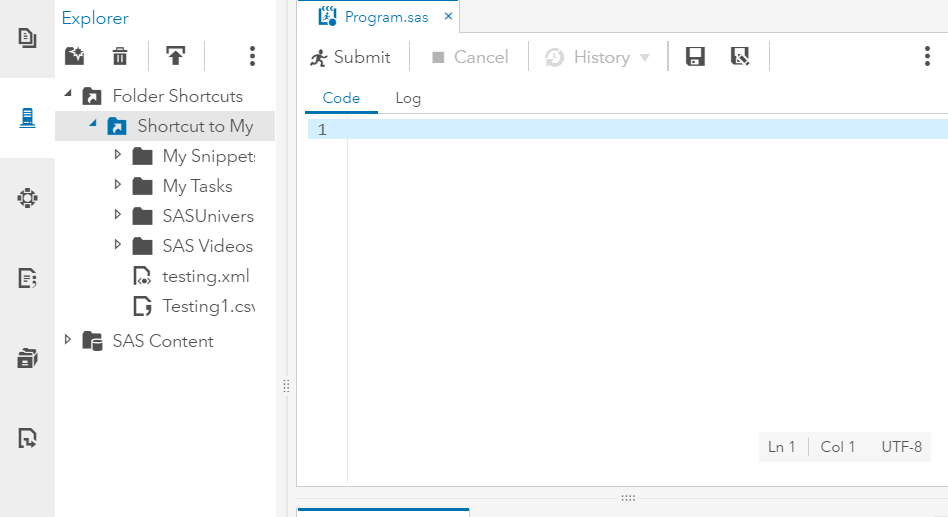Open the editor more options menu

pos(927,56)
